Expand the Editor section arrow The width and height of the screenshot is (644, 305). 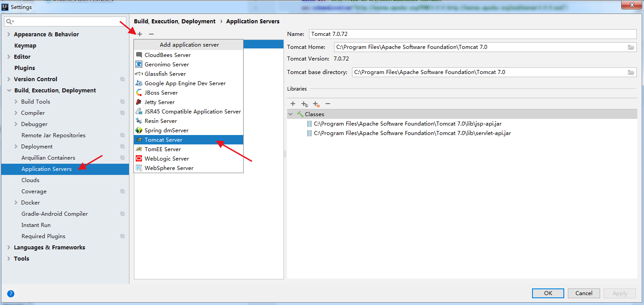coord(9,57)
